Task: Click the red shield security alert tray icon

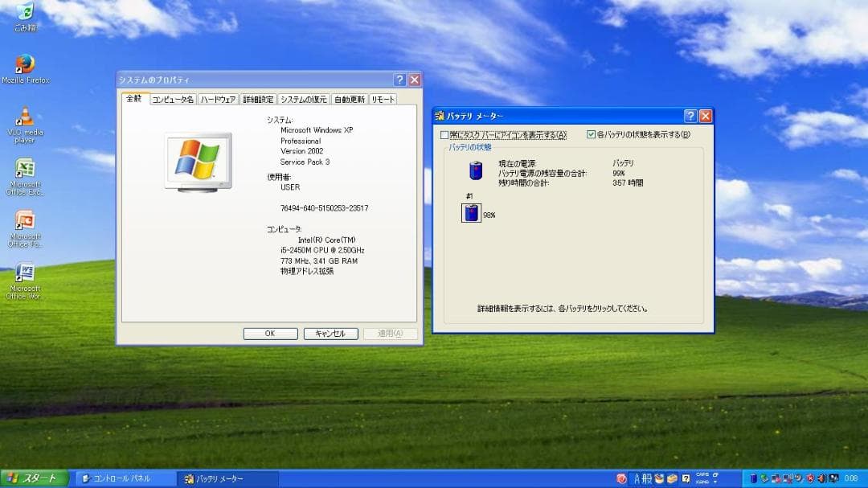Action: click(x=810, y=478)
